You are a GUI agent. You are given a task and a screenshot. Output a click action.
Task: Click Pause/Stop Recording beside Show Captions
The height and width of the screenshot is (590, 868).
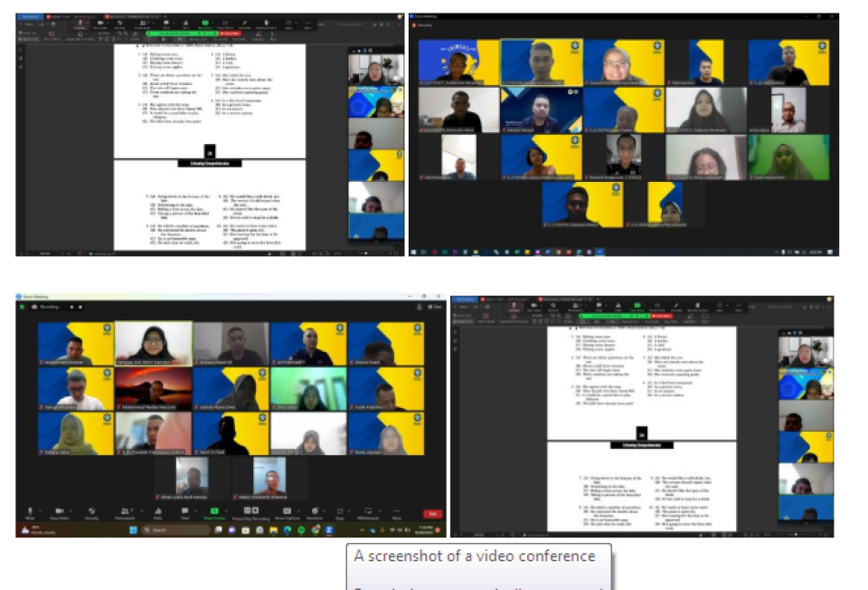pos(251,513)
